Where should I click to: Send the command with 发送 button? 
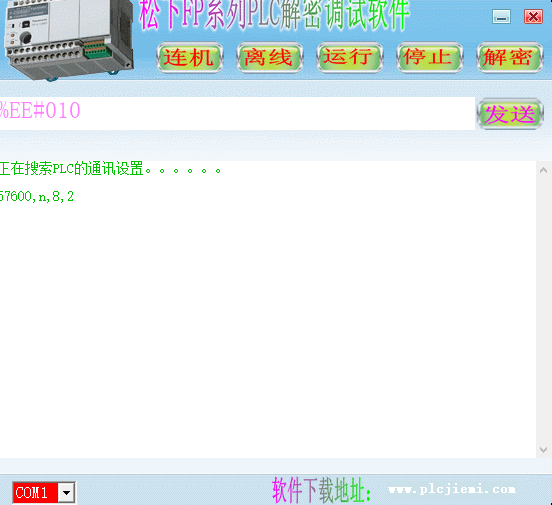(x=510, y=114)
